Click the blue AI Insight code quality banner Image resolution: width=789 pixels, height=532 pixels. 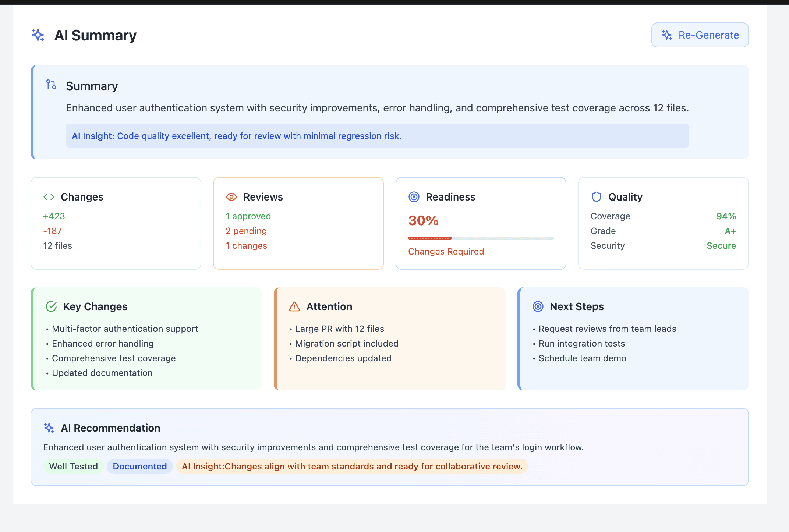click(377, 136)
